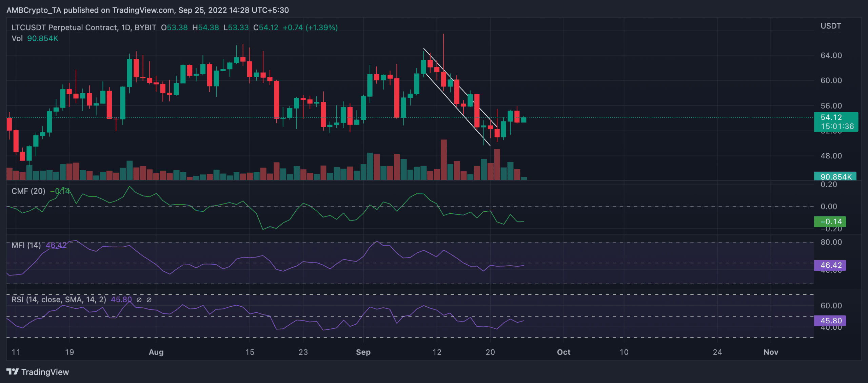
Task: Click the 64.00 price axis label
Action: pyautogui.click(x=831, y=55)
